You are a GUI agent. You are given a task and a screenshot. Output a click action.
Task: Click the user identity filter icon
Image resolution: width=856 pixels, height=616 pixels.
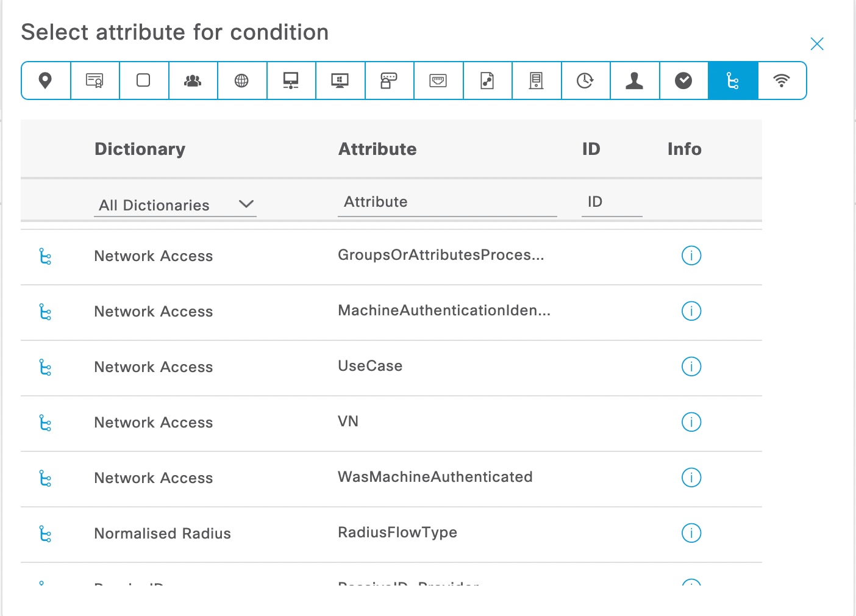coord(635,80)
